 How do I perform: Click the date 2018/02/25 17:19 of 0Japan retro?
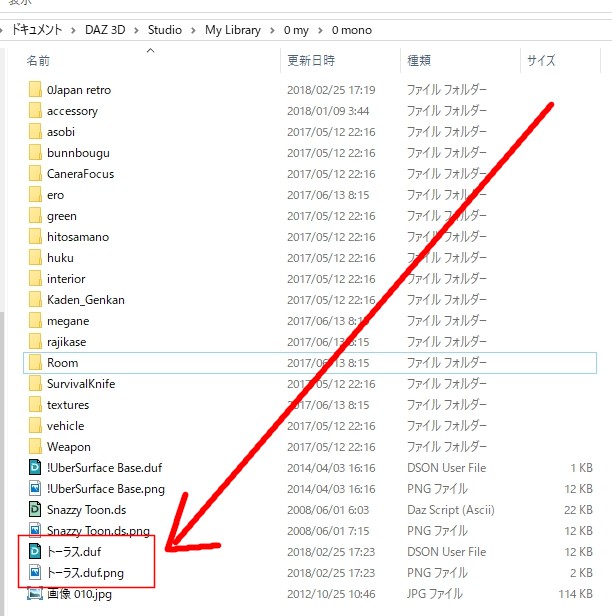[x=331, y=90]
